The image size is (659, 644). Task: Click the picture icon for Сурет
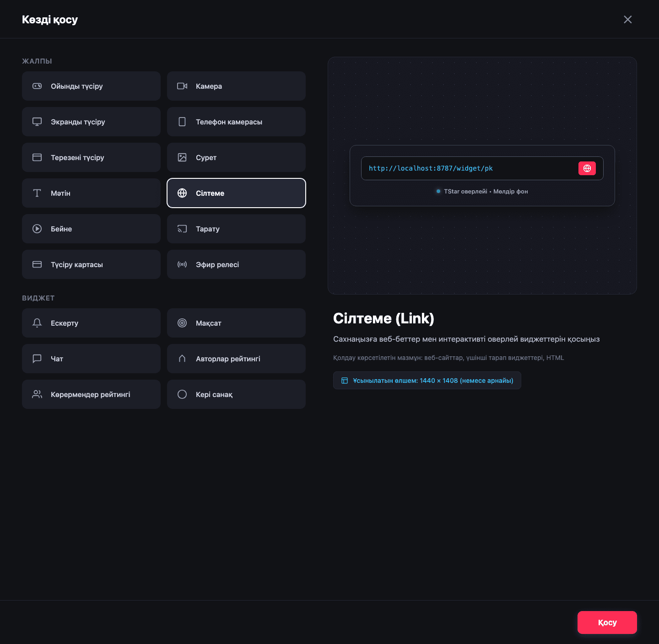coord(182,157)
